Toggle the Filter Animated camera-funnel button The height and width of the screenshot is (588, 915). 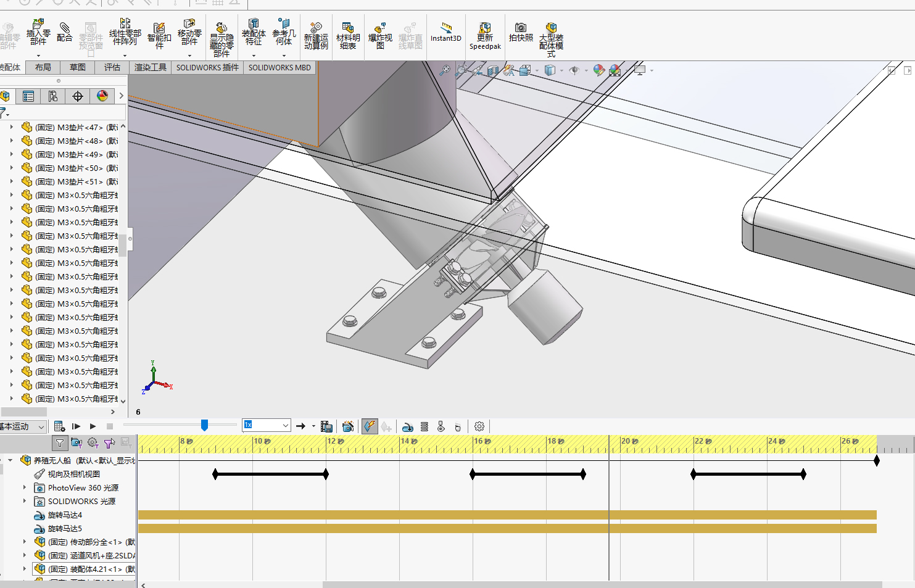pyautogui.click(x=77, y=442)
